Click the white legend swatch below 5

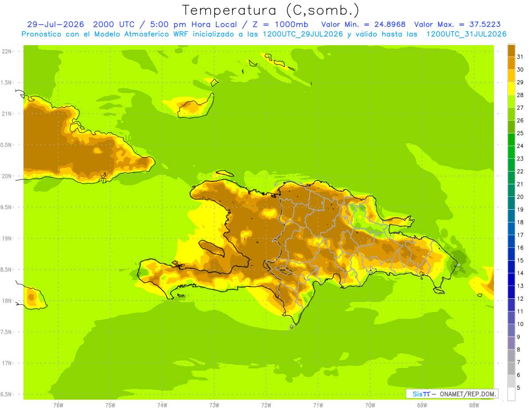[511, 394]
